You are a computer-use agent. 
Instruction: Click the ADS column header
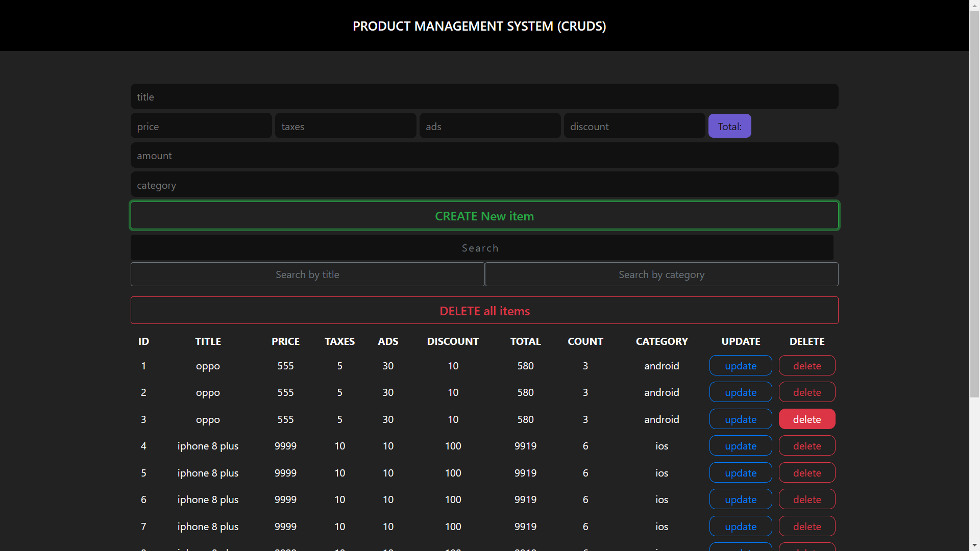(388, 341)
